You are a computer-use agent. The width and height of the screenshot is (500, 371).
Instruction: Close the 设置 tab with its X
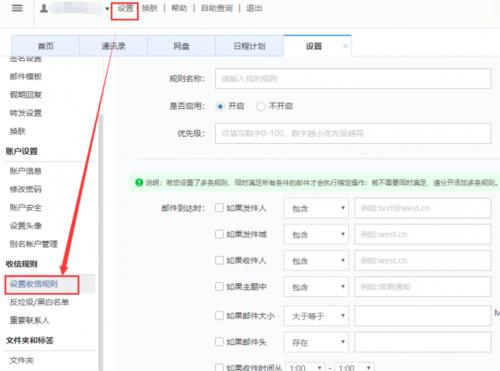click(346, 46)
